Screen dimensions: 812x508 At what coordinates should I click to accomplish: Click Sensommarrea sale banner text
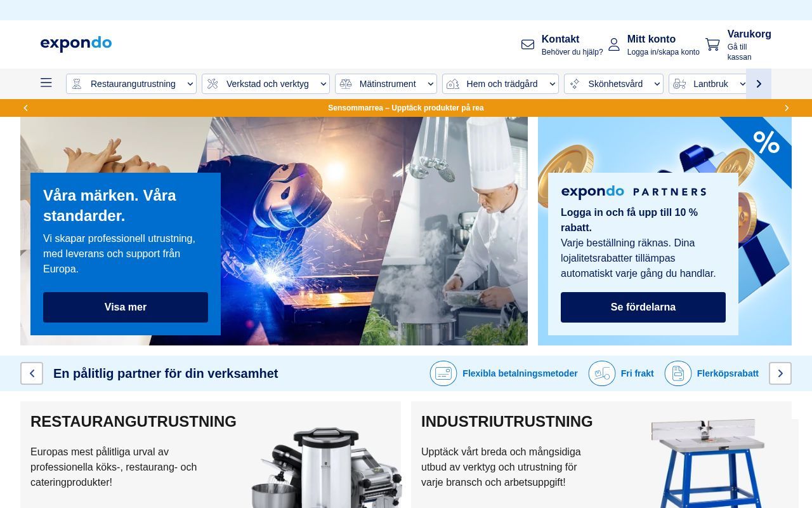tap(406, 108)
